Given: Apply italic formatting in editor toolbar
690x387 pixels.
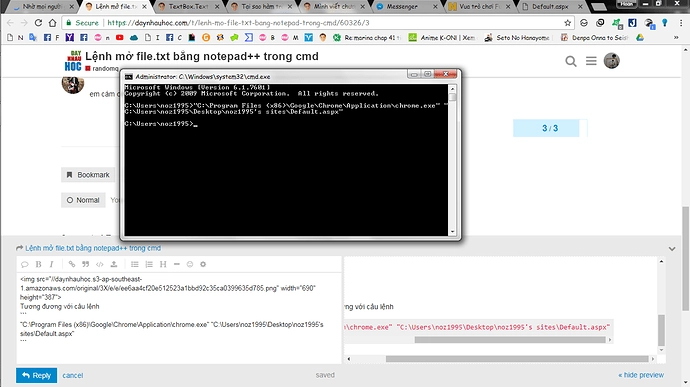Looking at the screenshot, I should (51, 264).
